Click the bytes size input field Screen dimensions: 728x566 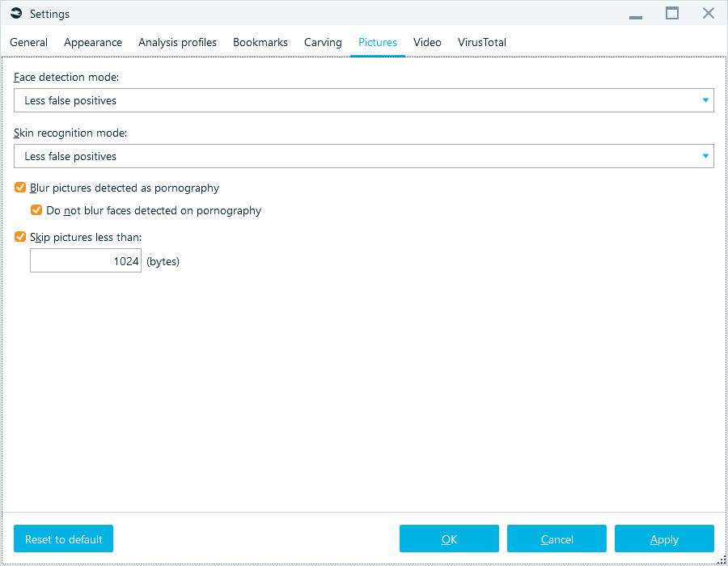tap(86, 260)
